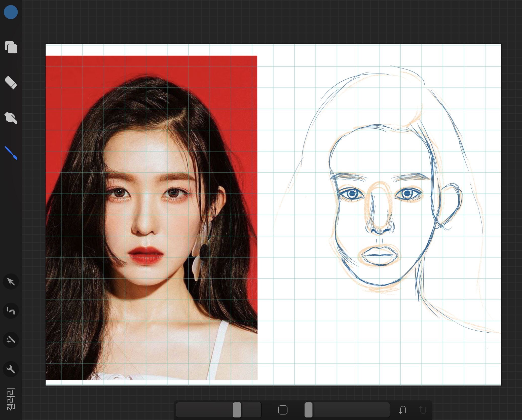This screenshot has height=420, width=522.
Task: Click the red-background reference photo
Action: (151, 217)
